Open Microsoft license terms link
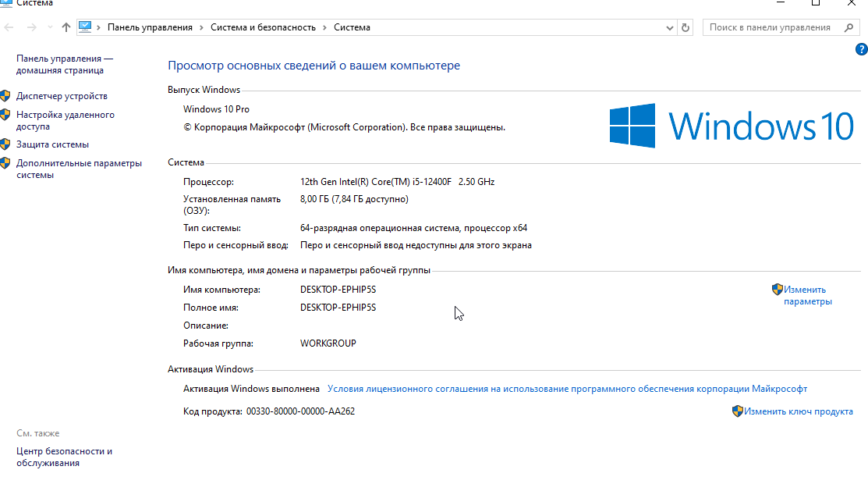The width and height of the screenshot is (868, 484). point(567,389)
